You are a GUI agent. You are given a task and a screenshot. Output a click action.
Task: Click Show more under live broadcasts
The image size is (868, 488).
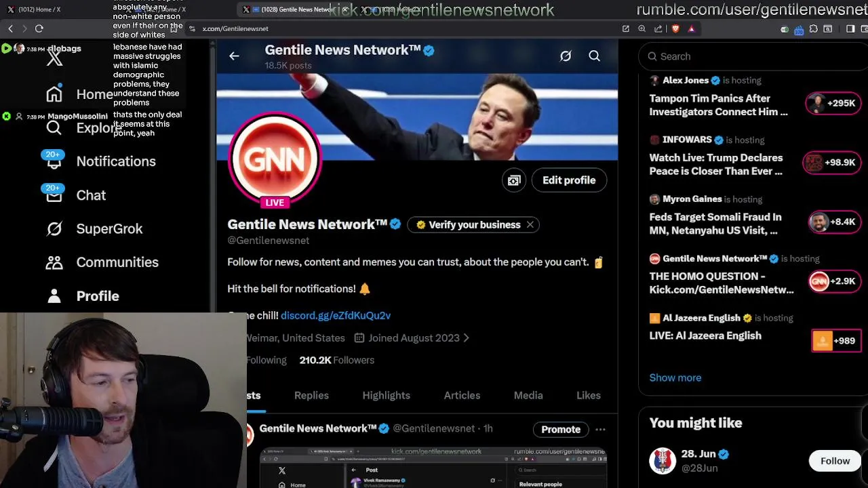point(675,378)
